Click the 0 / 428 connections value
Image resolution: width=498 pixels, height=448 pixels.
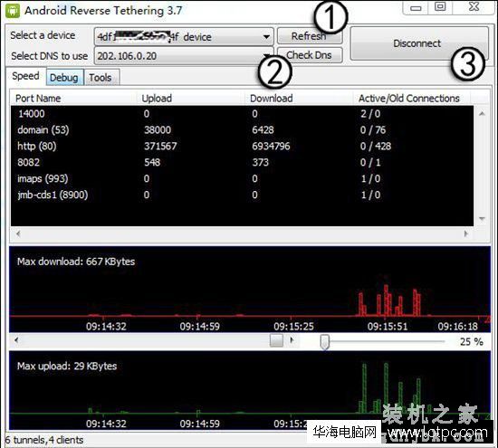point(376,146)
